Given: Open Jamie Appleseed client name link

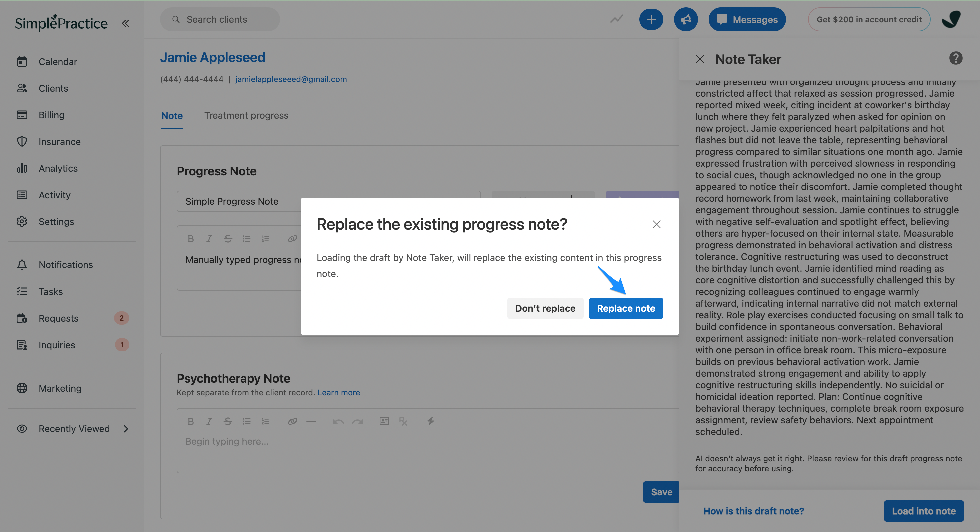Looking at the screenshot, I should 212,57.
